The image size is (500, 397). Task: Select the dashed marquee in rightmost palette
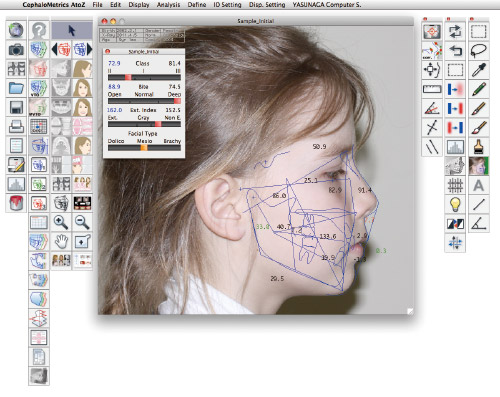tap(479, 32)
